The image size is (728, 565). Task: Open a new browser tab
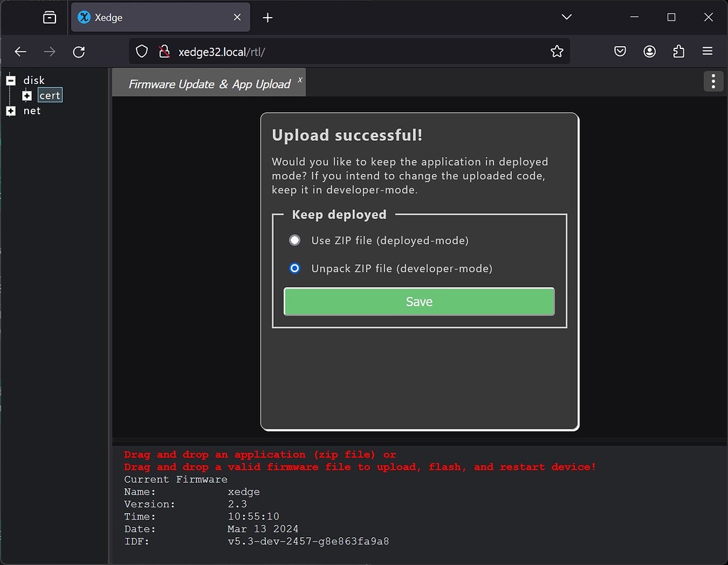pos(267,18)
